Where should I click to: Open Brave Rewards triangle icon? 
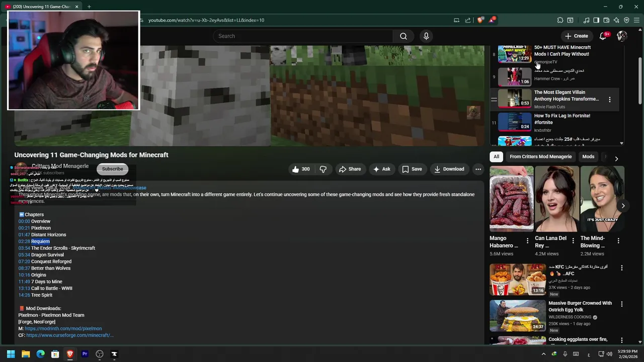492,20
